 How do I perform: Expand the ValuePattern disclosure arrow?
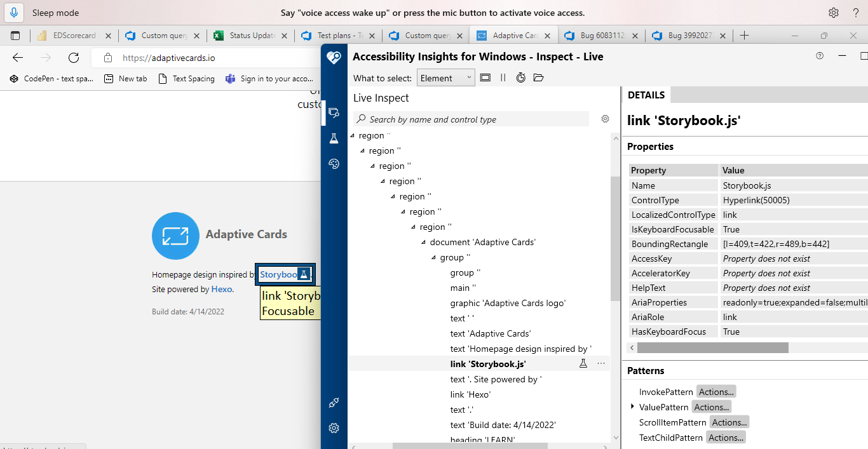tap(632, 406)
